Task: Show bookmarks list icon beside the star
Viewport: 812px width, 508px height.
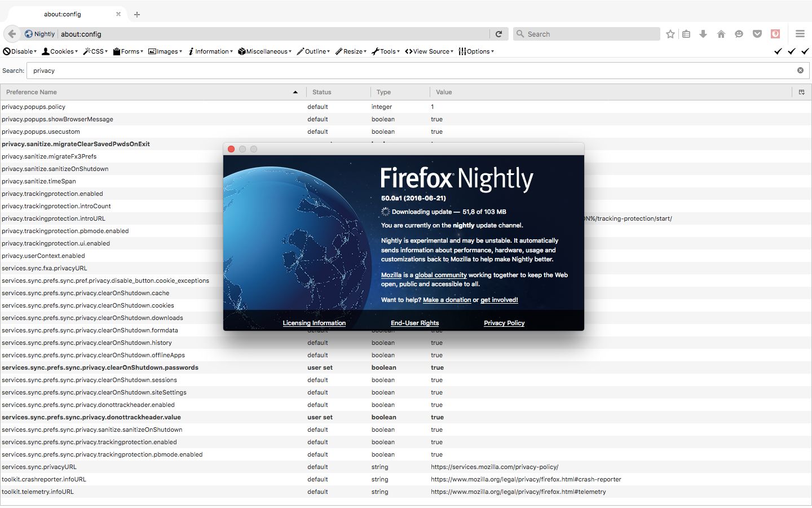Action: click(x=686, y=34)
